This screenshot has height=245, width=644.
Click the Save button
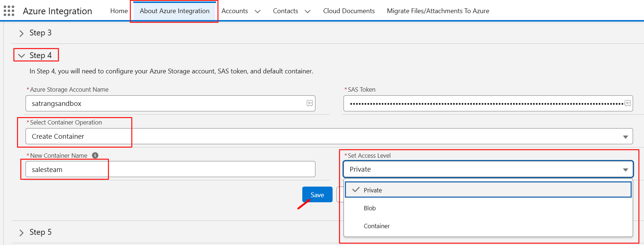tap(317, 195)
